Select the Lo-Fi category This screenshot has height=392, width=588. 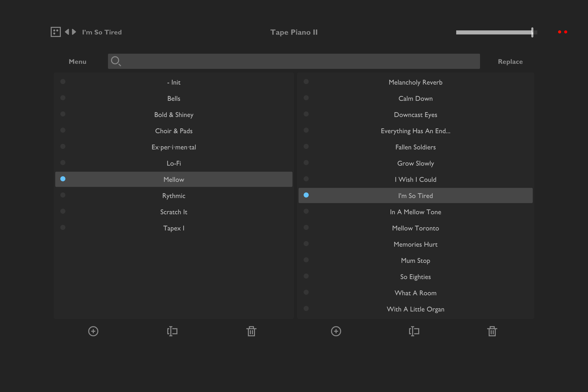174,163
